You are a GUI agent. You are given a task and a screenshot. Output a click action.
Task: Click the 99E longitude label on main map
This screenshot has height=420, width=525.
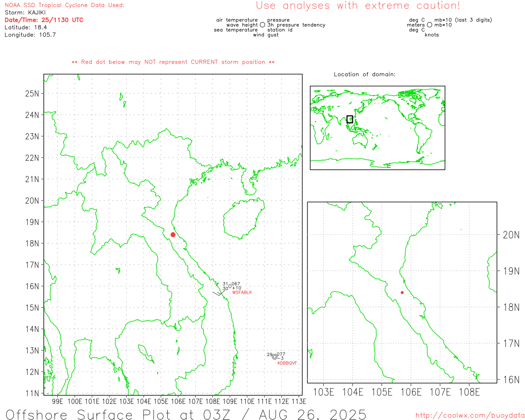pos(58,401)
